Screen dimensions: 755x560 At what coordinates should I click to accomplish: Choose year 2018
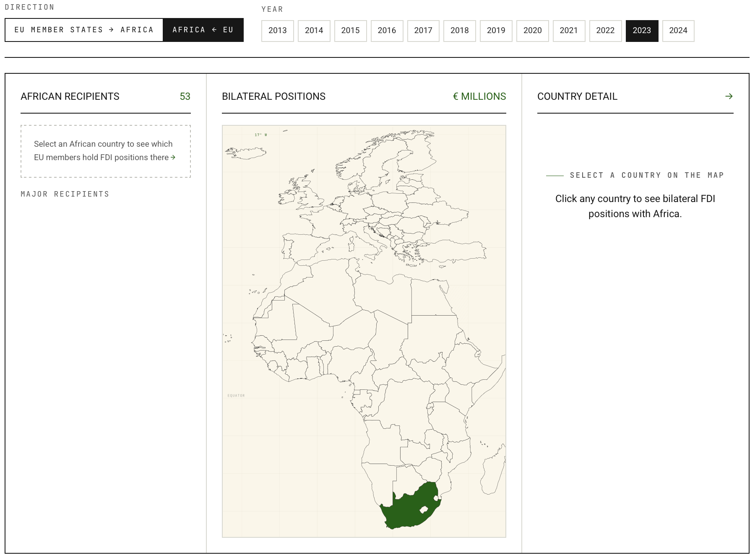(460, 31)
